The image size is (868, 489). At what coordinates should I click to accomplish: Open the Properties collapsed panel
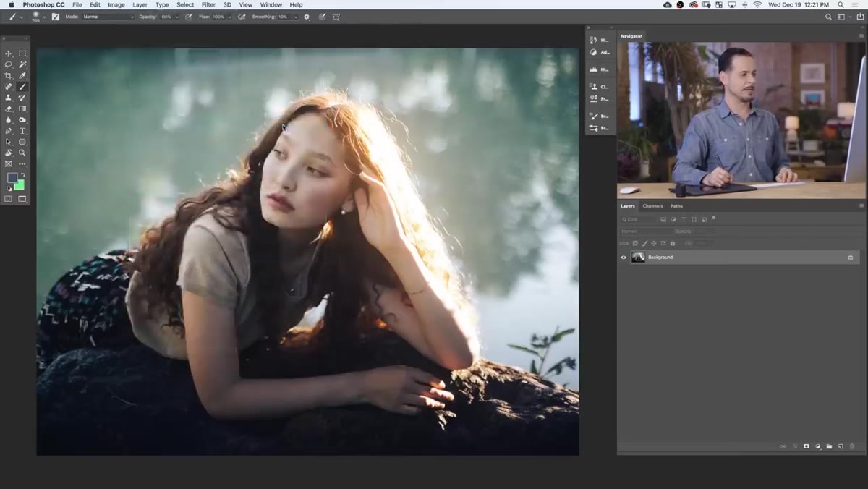[x=600, y=98]
